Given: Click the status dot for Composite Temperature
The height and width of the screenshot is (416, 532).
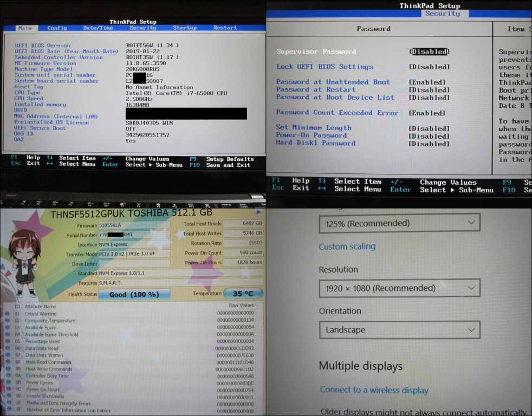Looking at the screenshot, I should (8, 320).
